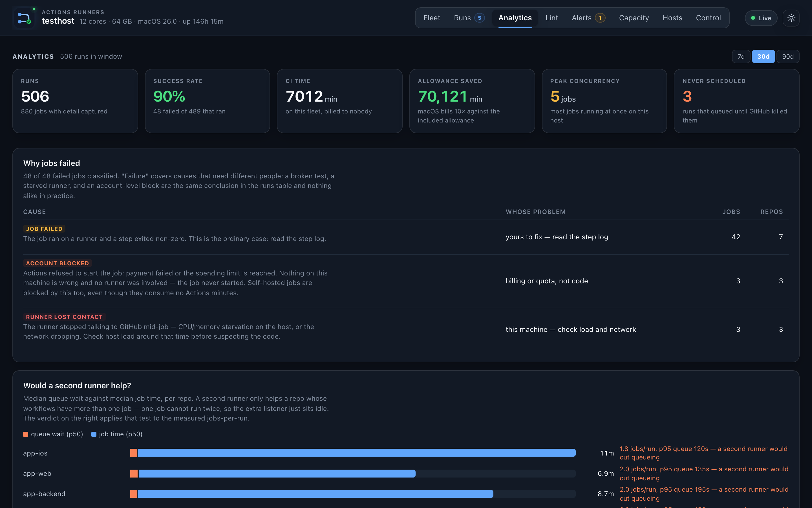Click '506 runs in window' text

(91, 56)
